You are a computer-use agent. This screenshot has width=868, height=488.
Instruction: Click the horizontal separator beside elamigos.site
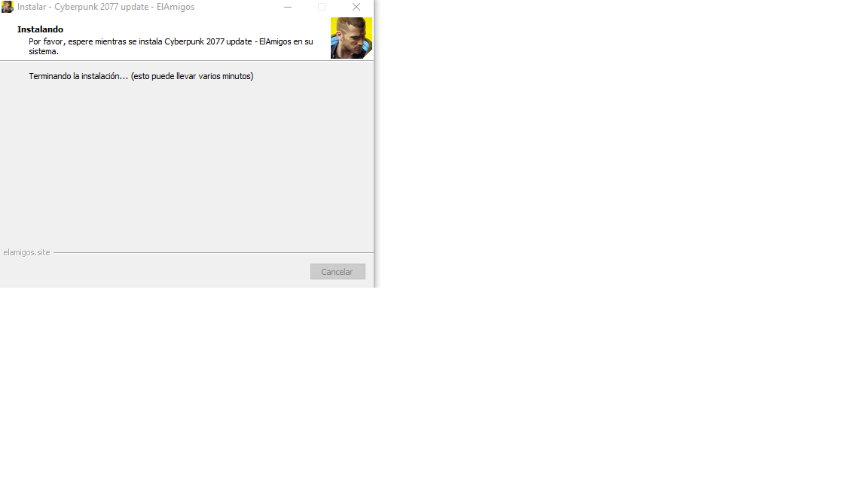[213, 253]
